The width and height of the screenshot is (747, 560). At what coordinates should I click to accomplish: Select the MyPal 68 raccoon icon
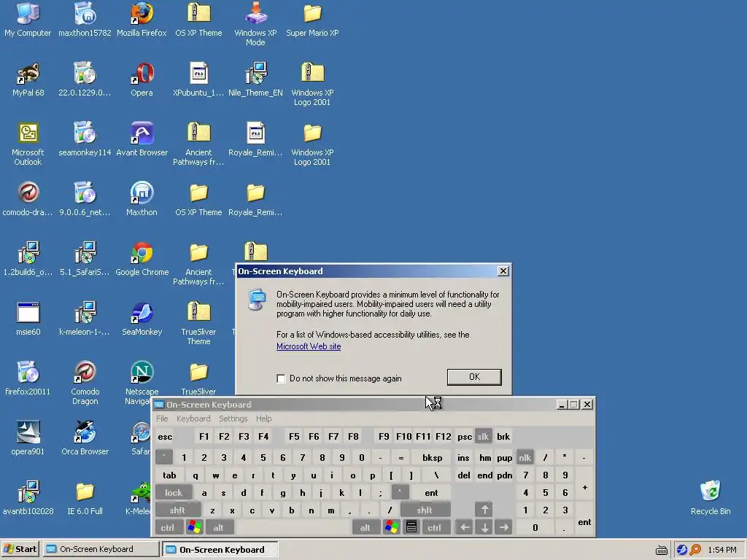point(28,79)
